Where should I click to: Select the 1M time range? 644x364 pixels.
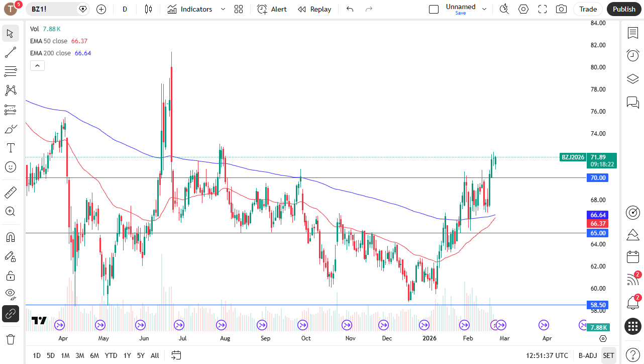pyautogui.click(x=65, y=355)
